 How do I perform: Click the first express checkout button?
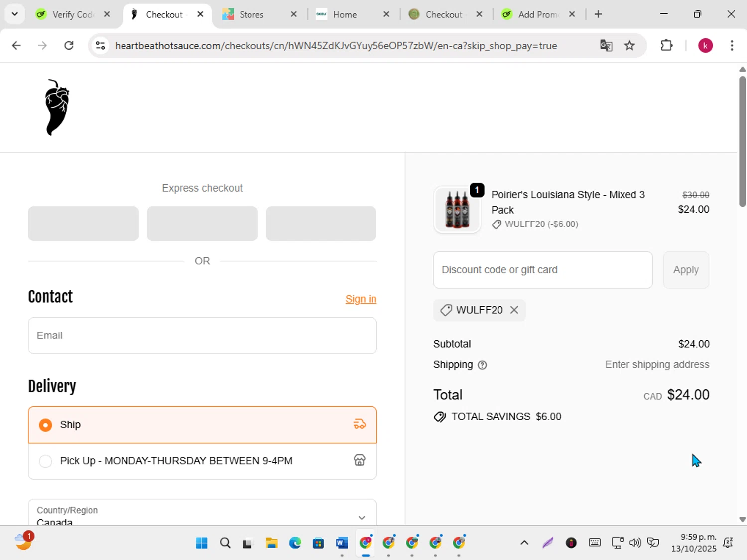[x=83, y=224]
